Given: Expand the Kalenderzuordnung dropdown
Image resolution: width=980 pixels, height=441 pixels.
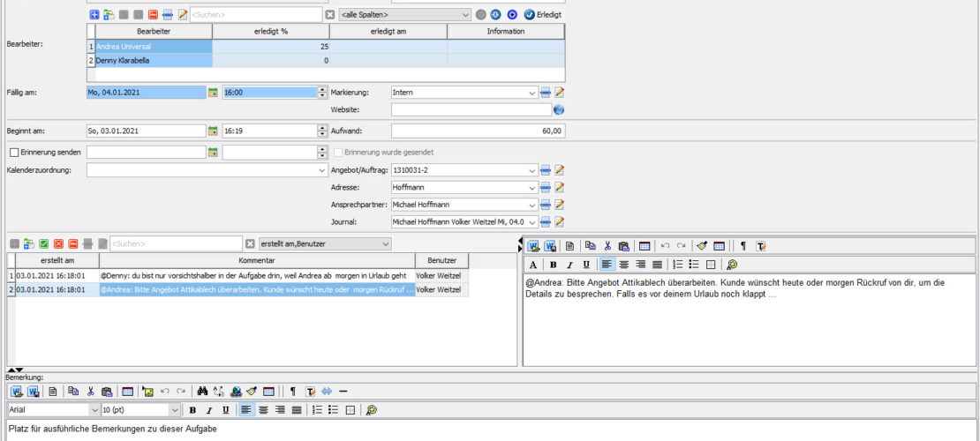Looking at the screenshot, I should (321, 170).
